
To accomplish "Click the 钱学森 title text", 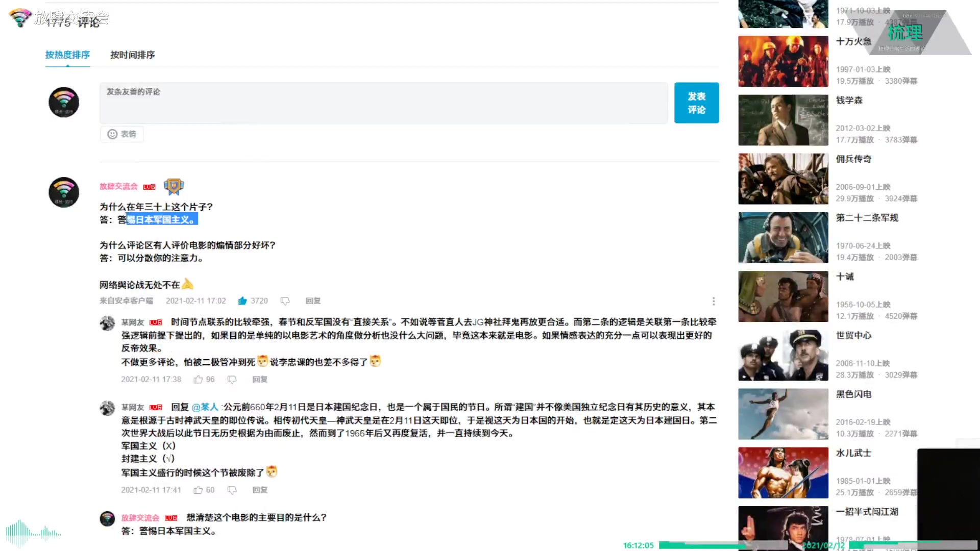I will (849, 100).
